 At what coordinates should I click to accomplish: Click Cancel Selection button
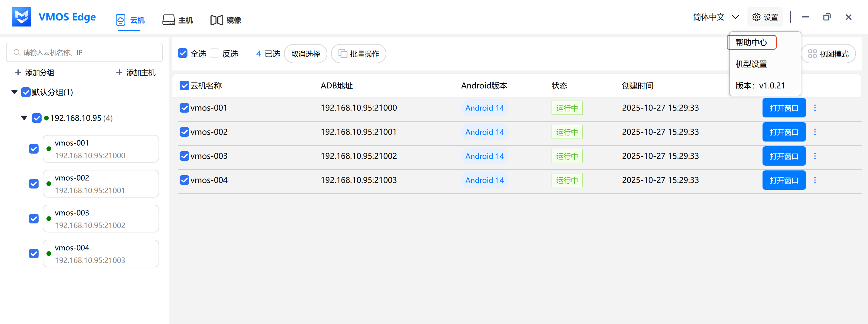click(305, 54)
